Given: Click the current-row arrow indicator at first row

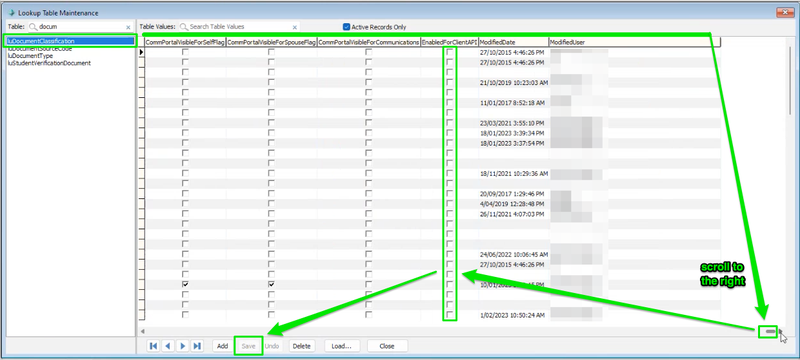Looking at the screenshot, I should tap(142, 52).
